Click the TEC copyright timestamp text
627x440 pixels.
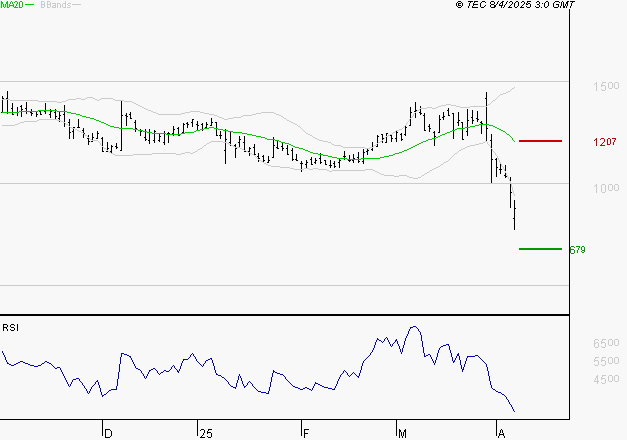[515, 5]
